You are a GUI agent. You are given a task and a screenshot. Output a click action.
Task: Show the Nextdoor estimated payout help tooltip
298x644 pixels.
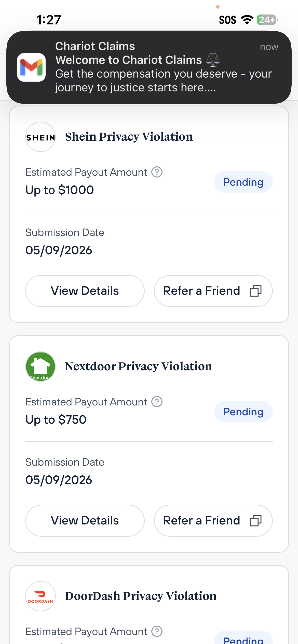(157, 402)
